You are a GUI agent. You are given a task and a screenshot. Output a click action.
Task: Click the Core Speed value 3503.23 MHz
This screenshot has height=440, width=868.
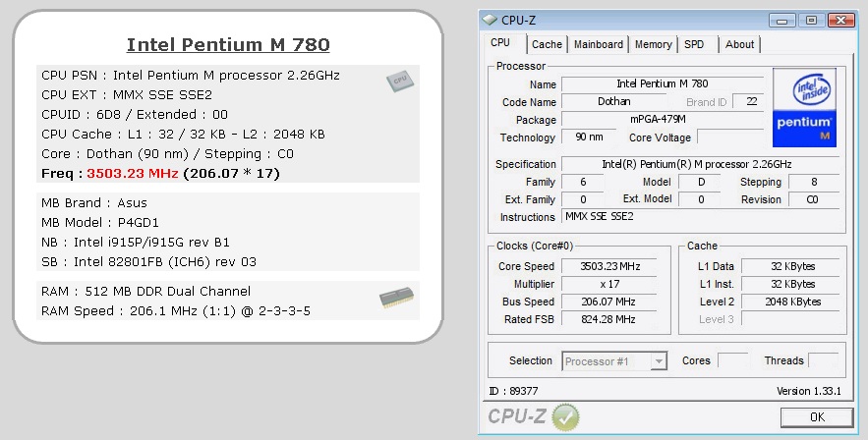pos(608,266)
